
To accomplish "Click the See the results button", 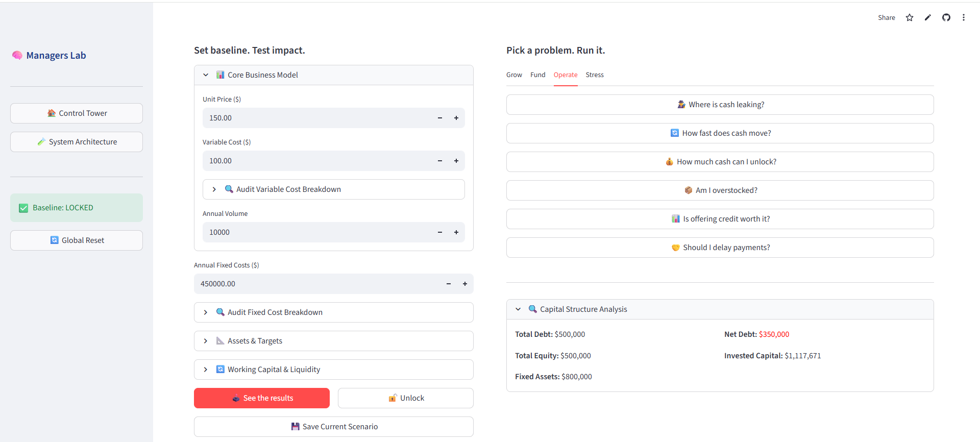I will coord(262,398).
